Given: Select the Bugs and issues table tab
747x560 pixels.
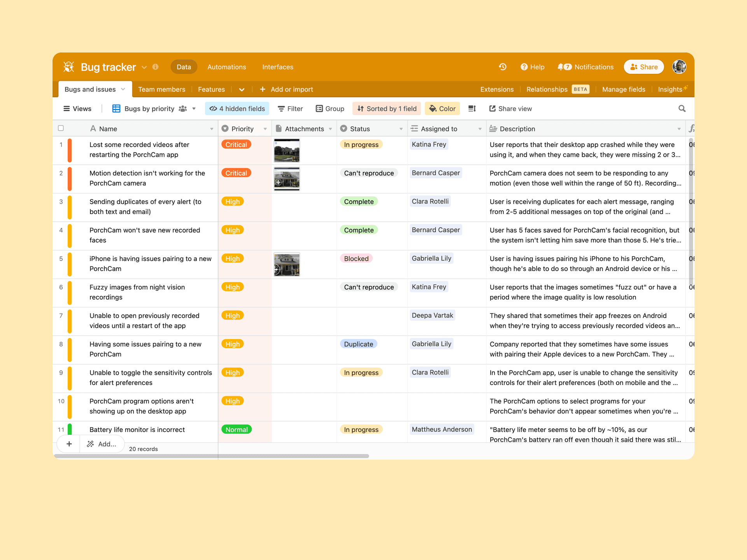Looking at the screenshot, I should click(95, 89).
